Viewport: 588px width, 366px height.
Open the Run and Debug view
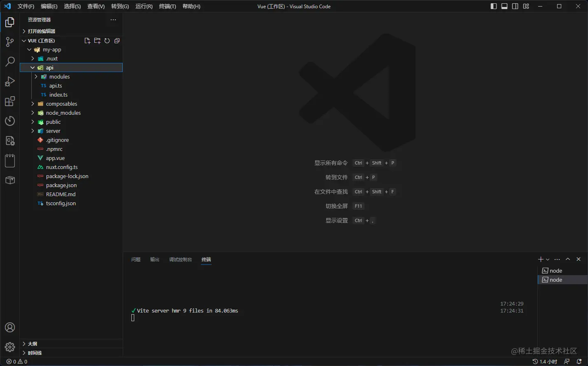[10, 81]
